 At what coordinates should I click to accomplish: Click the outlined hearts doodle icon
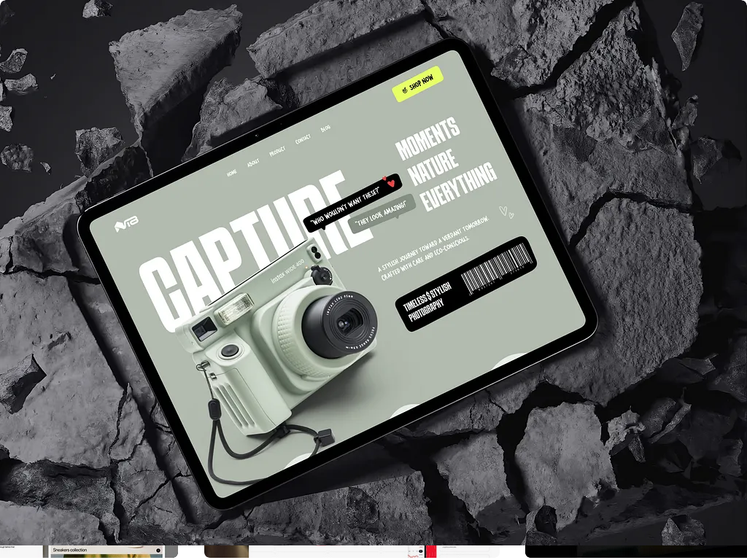point(506,212)
